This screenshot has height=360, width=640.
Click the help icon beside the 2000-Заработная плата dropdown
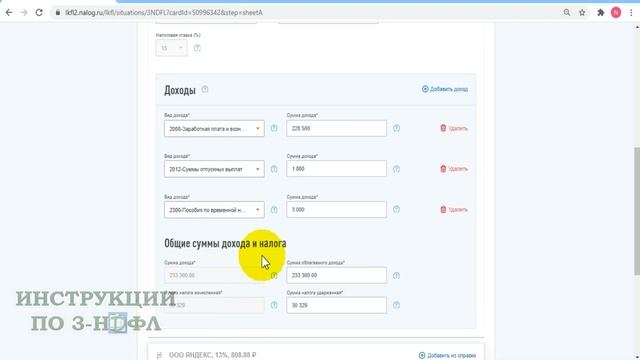tap(274, 128)
